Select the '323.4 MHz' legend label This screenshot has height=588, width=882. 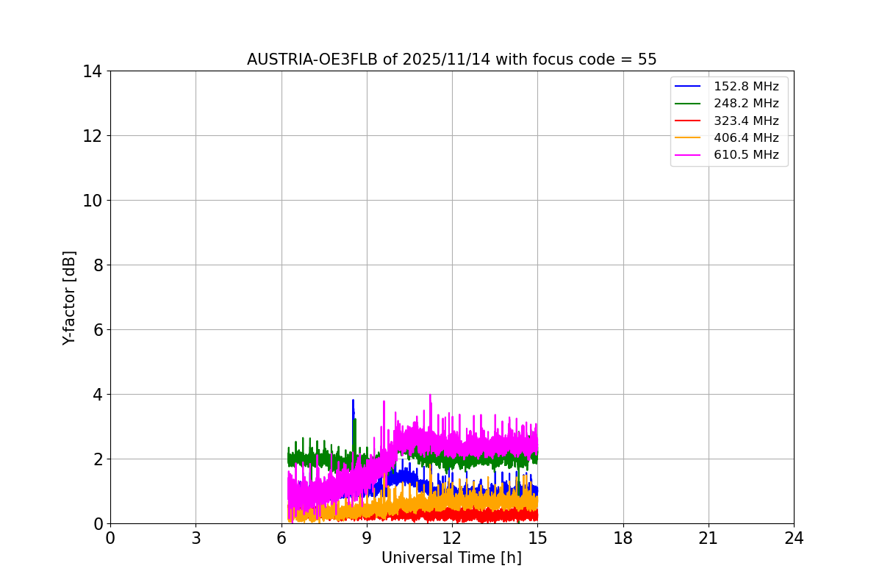[746, 121]
